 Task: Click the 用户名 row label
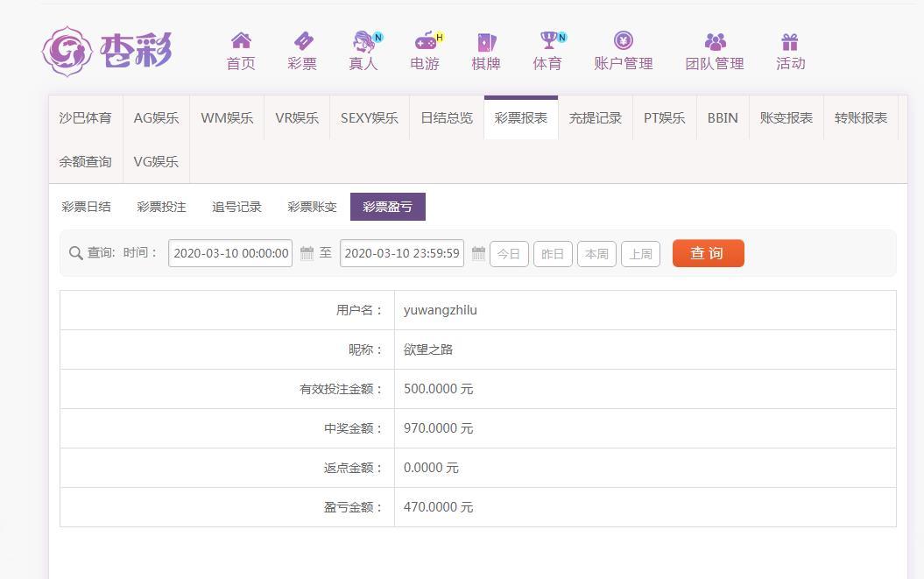click(x=359, y=310)
